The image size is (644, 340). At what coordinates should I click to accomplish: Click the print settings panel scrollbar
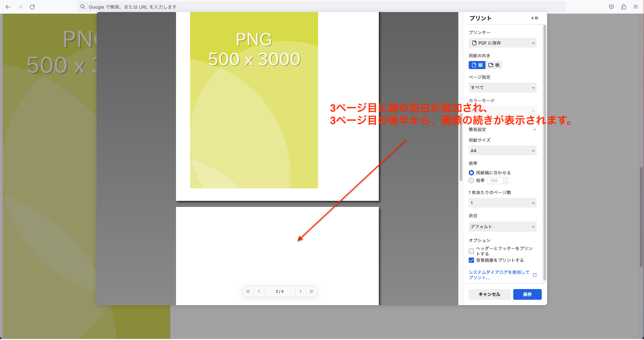coord(544,153)
